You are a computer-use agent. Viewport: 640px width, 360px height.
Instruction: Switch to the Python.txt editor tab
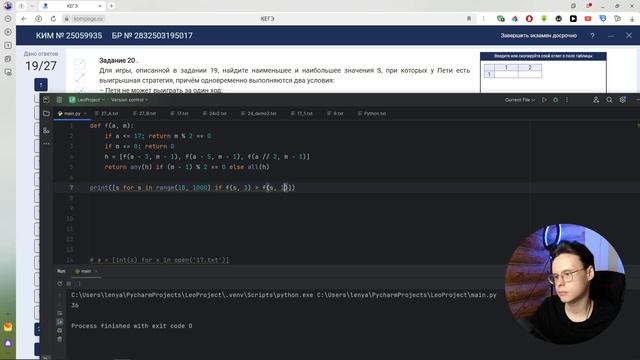click(x=372, y=113)
